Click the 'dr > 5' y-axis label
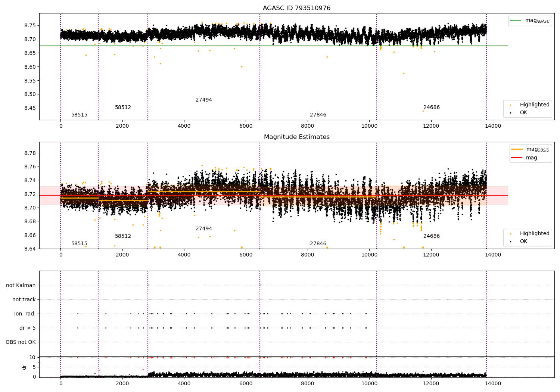 (28, 328)
